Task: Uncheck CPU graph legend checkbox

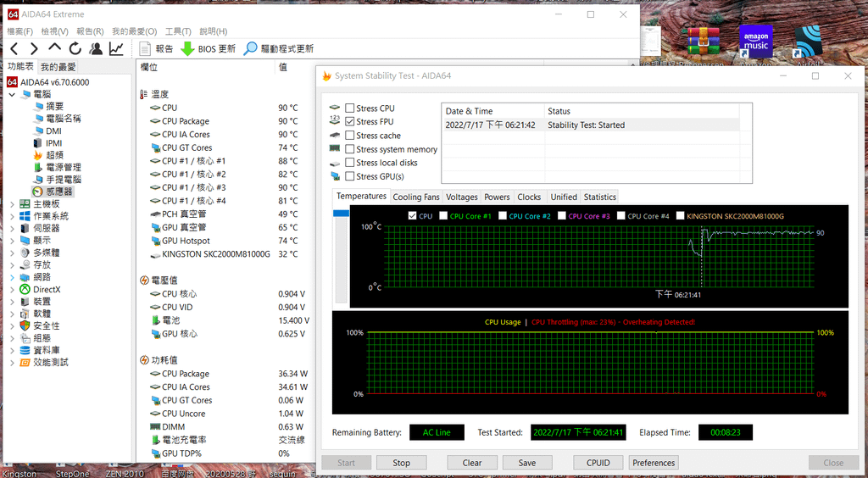Action: pyautogui.click(x=412, y=216)
